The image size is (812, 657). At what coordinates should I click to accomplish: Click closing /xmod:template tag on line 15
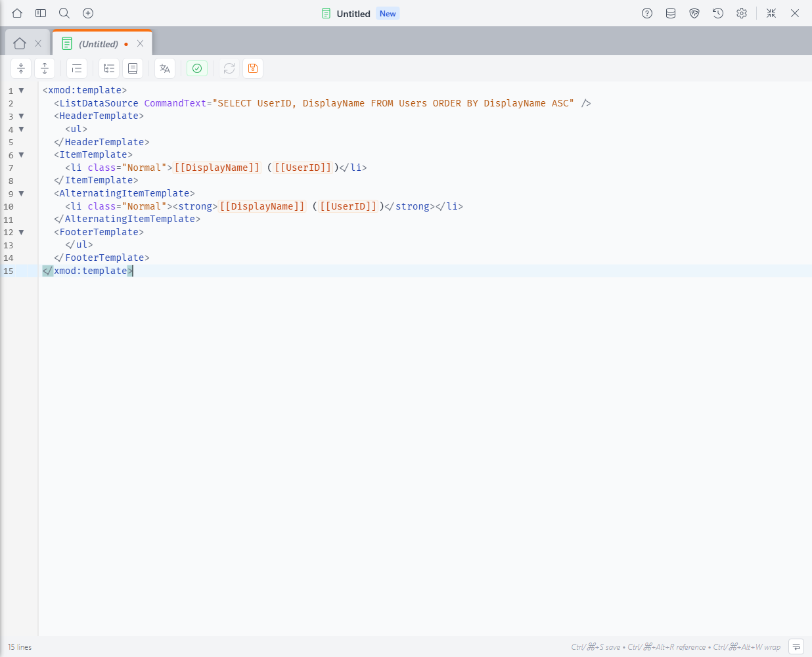(x=87, y=271)
